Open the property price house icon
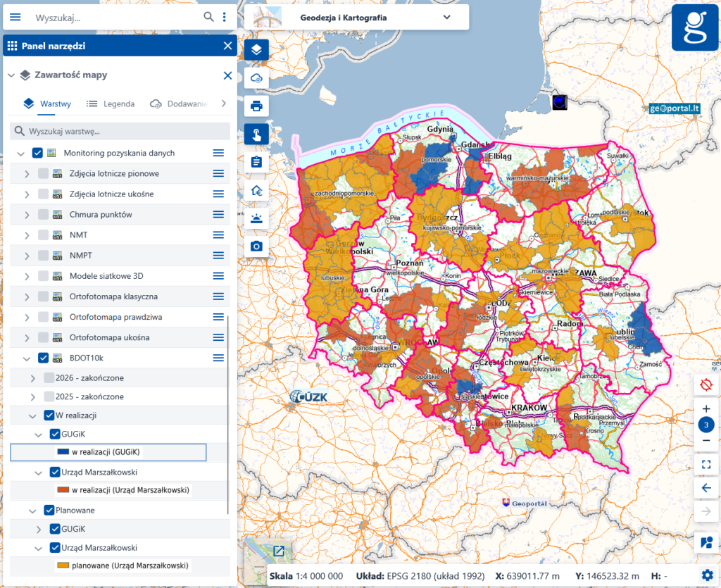Viewport: 721px width, 588px height. 256,190
